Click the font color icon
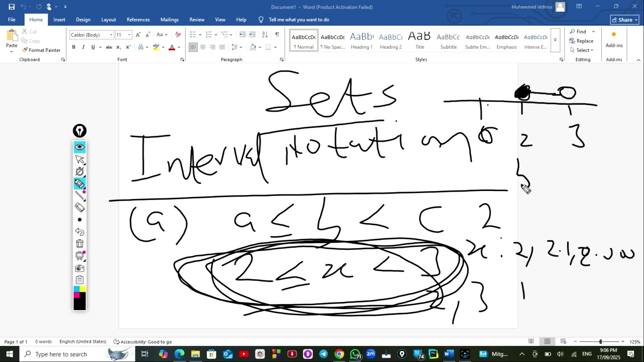This screenshot has width=644, height=362. click(172, 47)
